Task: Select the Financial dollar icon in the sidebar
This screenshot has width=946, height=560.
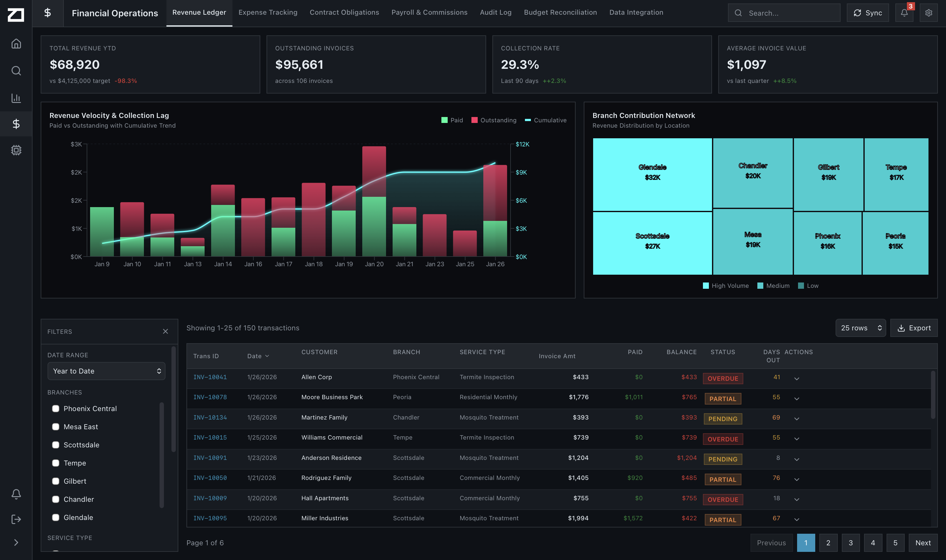Action: 16,124
